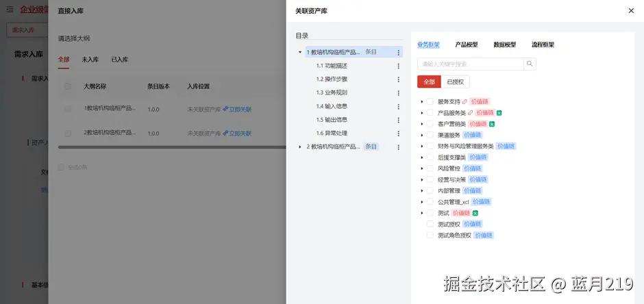Switch to 流程框架 tab
This screenshot has height=304, width=644.
coord(543,45)
